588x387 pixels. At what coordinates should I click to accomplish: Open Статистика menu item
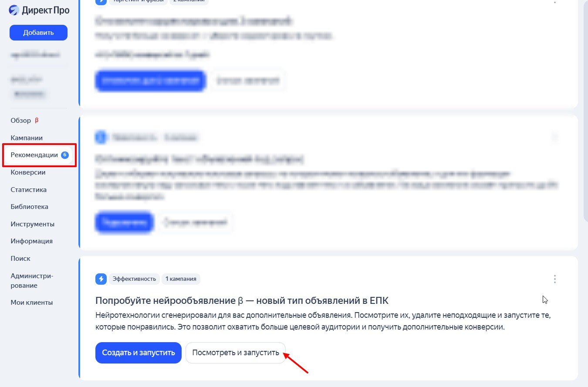point(29,190)
